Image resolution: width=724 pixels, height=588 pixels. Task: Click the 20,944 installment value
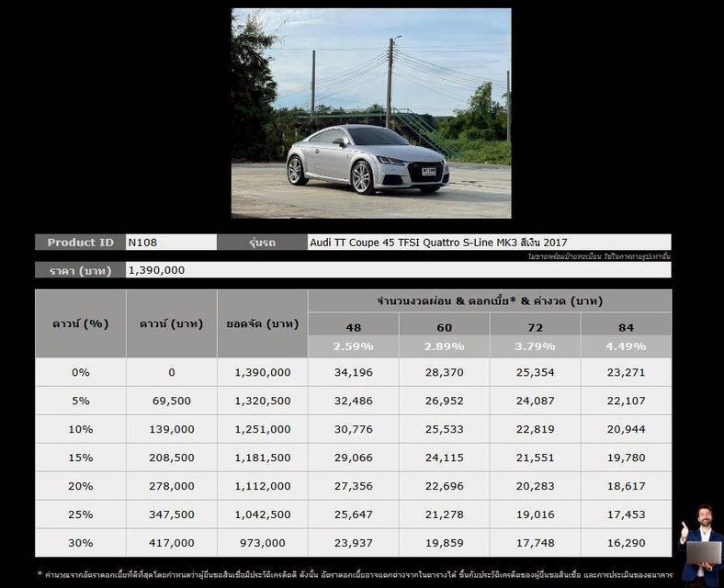click(x=626, y=429)
